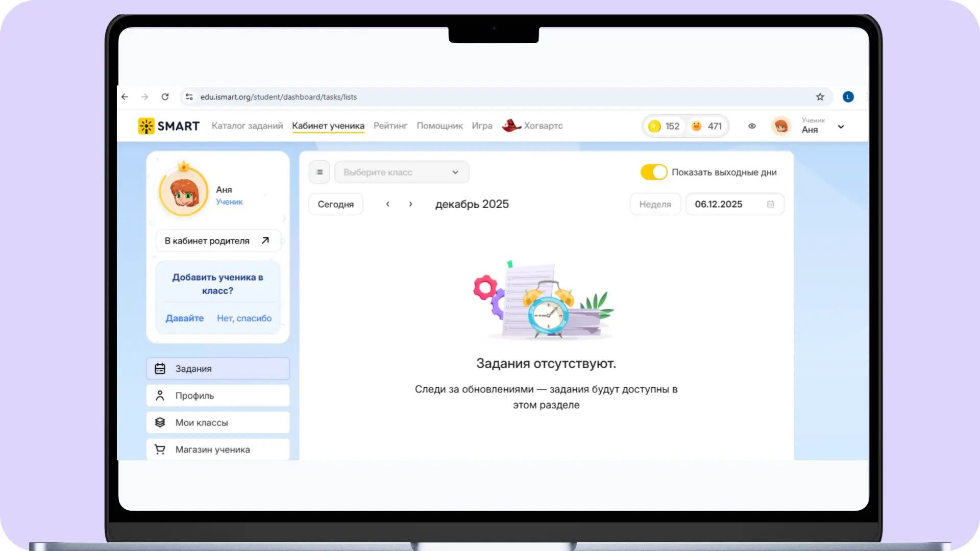Click the large Аня profile avatar in sidebar
The image size is (980, 551).
pyautogui.click(x=184, y=191)
